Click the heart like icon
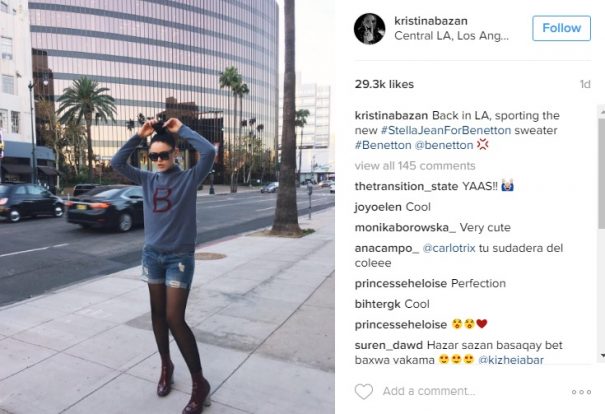The width and height of the screenshot is (605, 414). click(363, 391)
